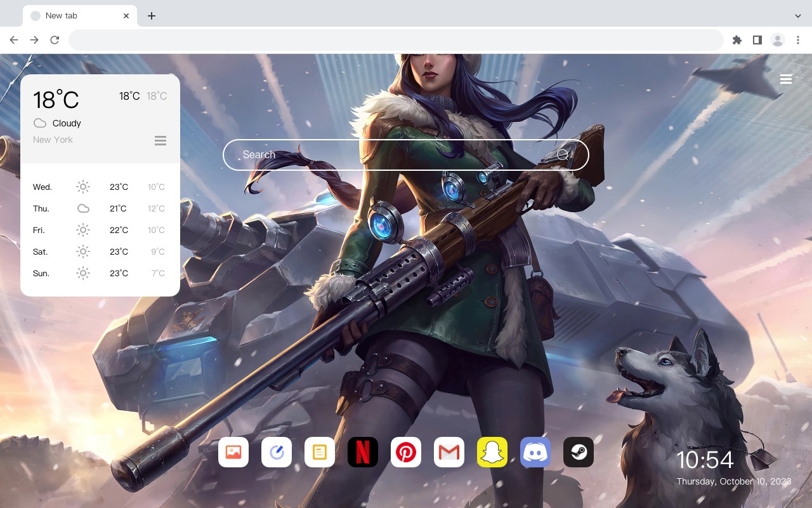Click the 10:54 clock display
812x508 pixels.
[x=705, y=460]
